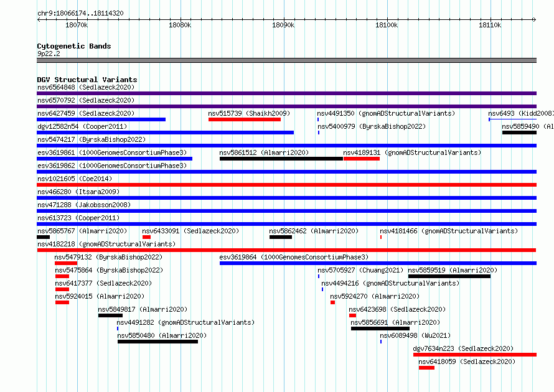The image size is (554, 392).
Task: Select the Cytogenetic Bands track title
Action: tap(74, 46)
